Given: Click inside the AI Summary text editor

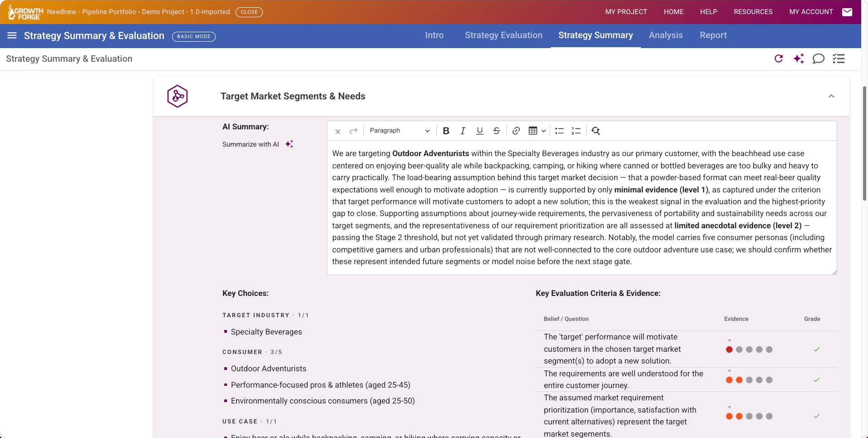Looking at the screenshot, I should pyautogui.click(x=582, y=207).
